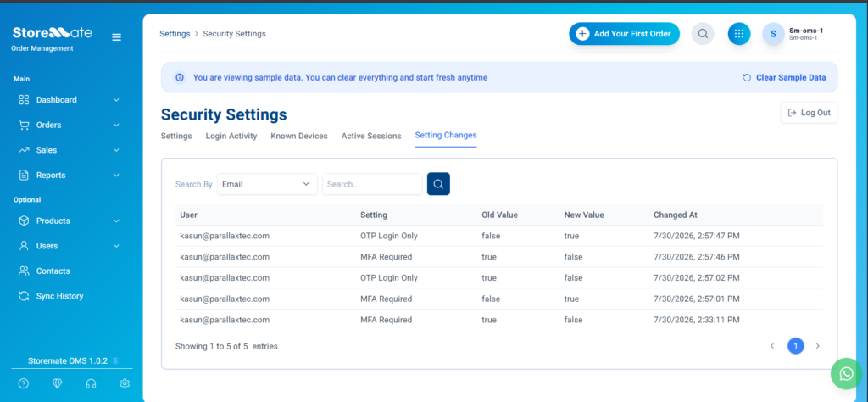The width and height of the screenshot is (868, 402).
Task: Click Security Settings breadcrumb text
Action: 234,34
